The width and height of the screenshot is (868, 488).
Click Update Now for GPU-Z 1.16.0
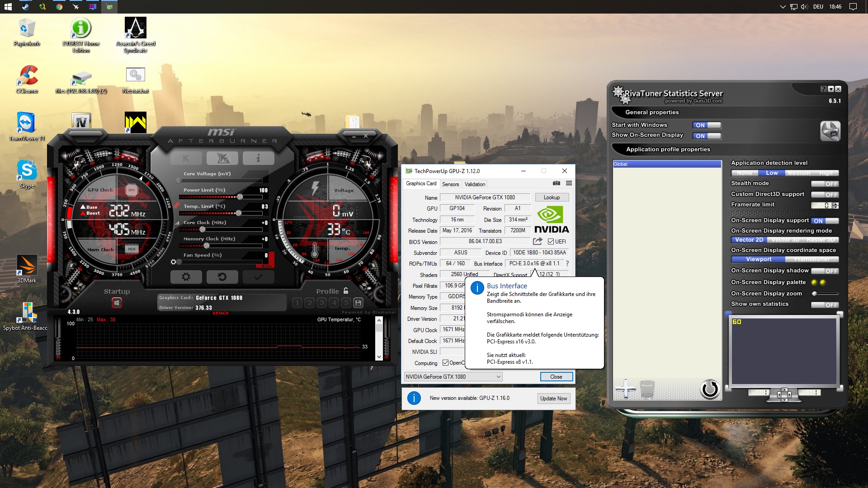coord(553,399)
